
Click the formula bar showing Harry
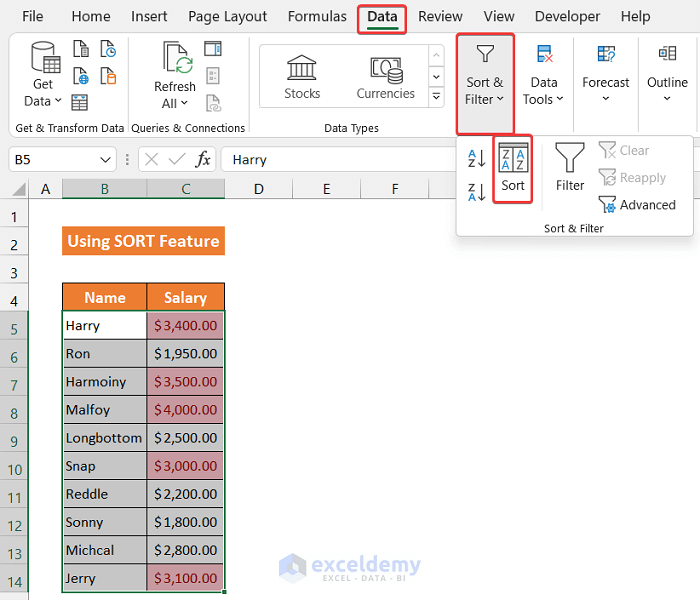pyautogui.click(x=339, y=159)
